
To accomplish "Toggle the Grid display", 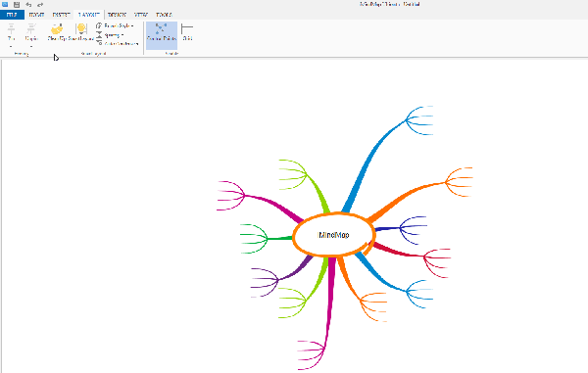I will (x=187, y=32).
